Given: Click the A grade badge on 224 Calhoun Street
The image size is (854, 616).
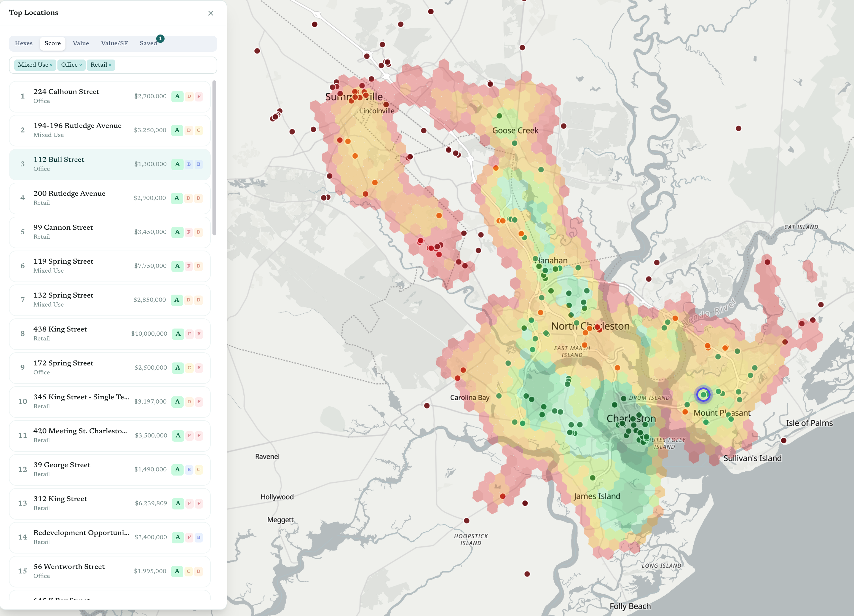Looking at the screenshot, I should coord(177,96).
